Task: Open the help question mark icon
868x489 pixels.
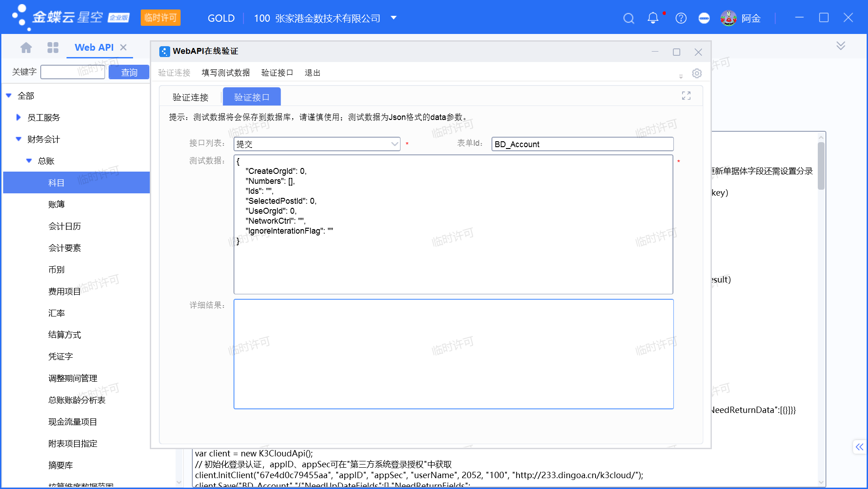Action: click(681, 18)
